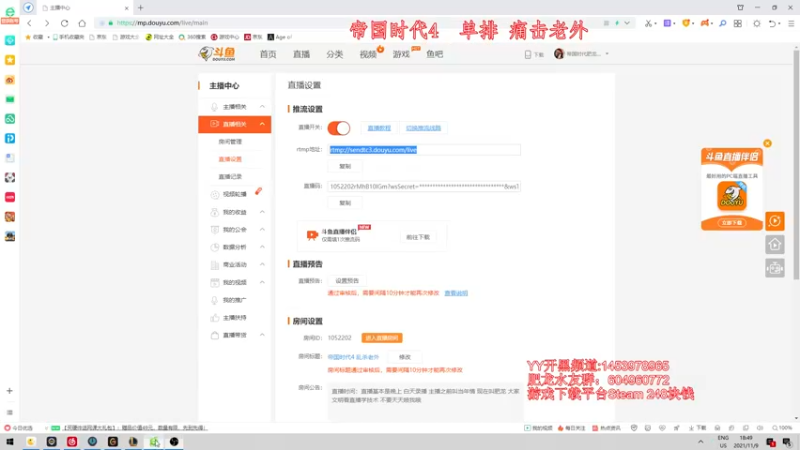Toggle the 直播开关 live switch

coord(339,128)
